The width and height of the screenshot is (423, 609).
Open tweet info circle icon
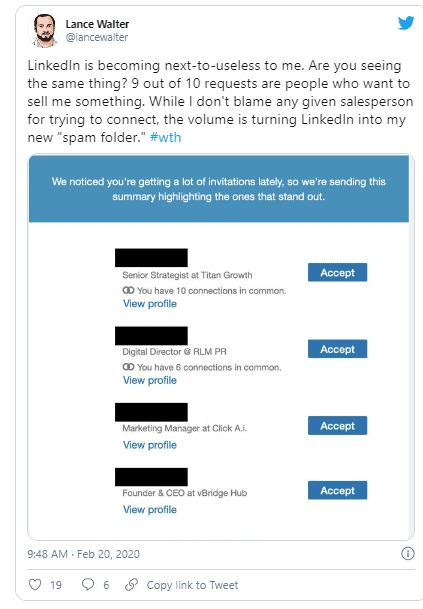click(x=407, y=553)
